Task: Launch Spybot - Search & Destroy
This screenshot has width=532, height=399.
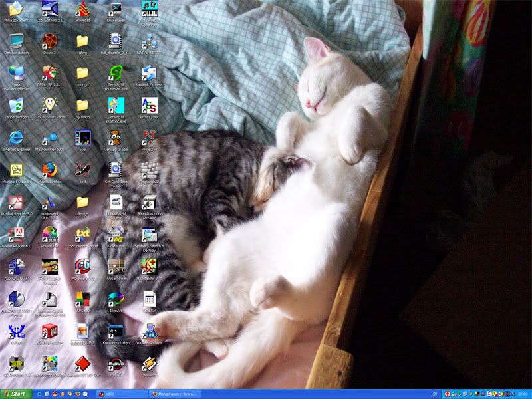Action: click(x=149, y=235)
